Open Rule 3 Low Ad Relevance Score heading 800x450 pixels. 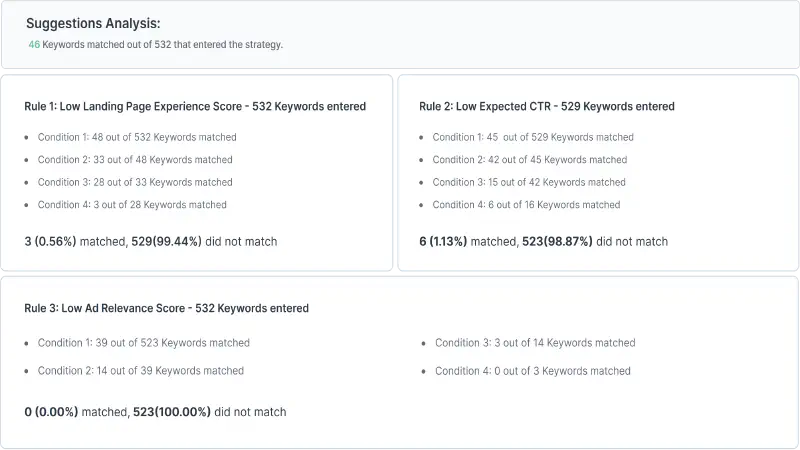click(166, 308)
